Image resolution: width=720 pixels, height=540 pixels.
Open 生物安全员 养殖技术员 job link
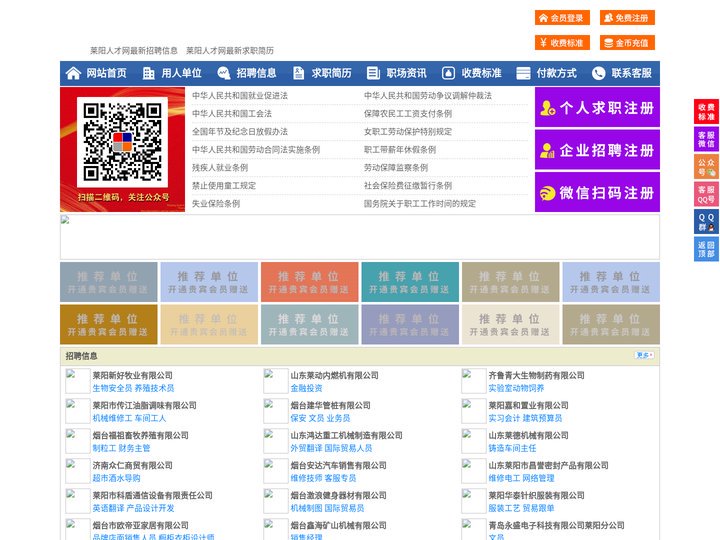pyautogui.click(x=133, y=388)
